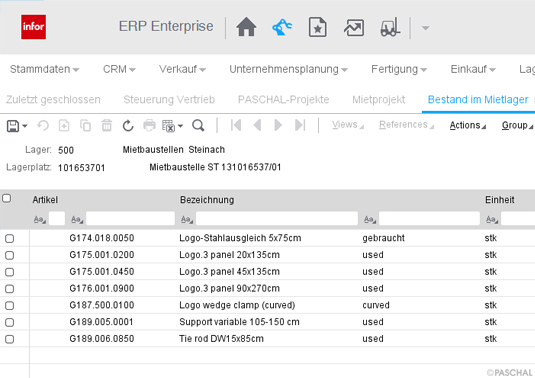Select the Bestand im Mietlager tab

pyautogui.click(x=478, y=100)
